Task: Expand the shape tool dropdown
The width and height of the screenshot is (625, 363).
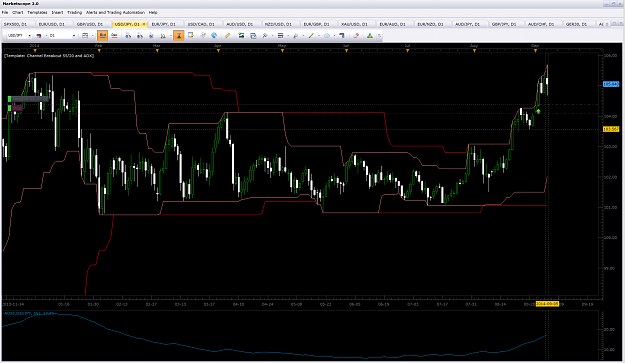Action: (x=334, y=36)
